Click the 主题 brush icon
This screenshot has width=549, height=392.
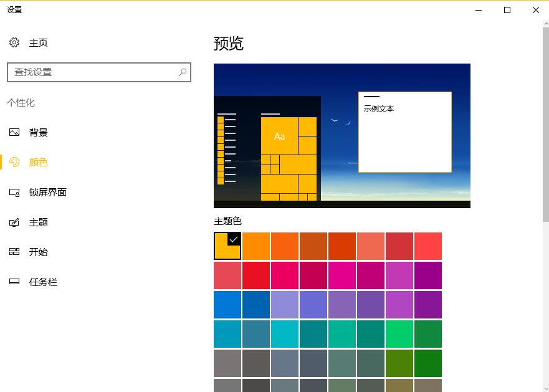click(14, 222)
